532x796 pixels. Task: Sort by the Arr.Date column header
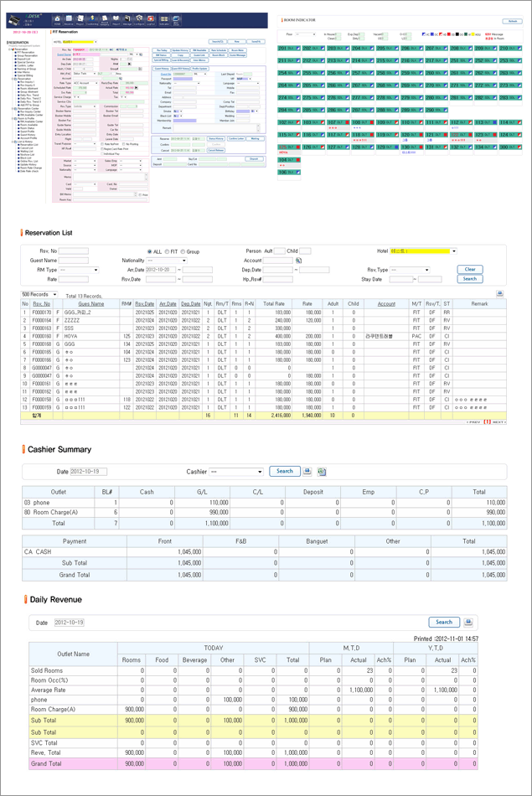click(168, 304)
